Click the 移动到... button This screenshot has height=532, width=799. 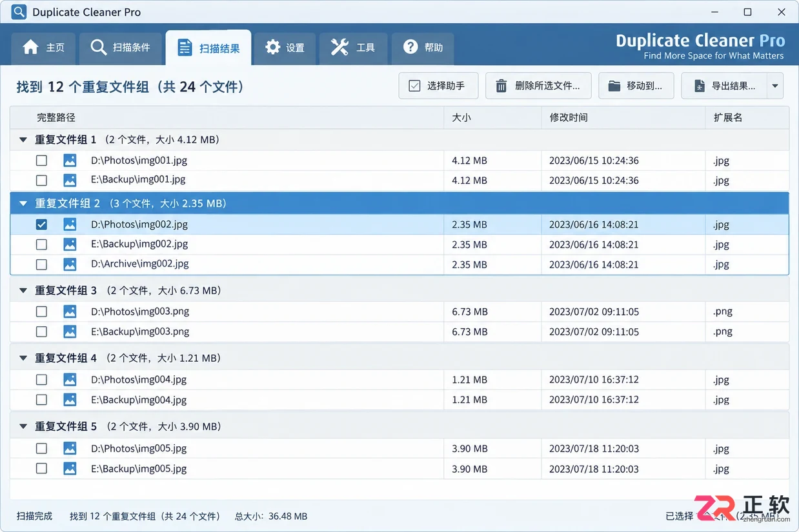636,86
